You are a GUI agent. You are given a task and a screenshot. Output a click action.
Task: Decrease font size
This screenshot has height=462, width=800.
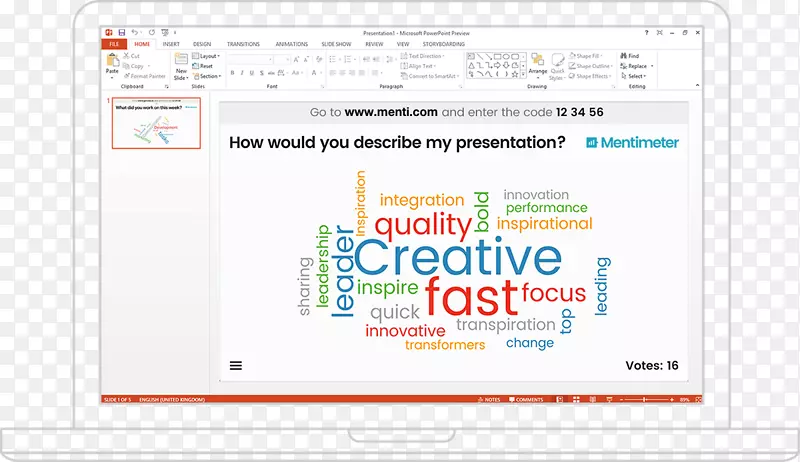click(306, 60)
